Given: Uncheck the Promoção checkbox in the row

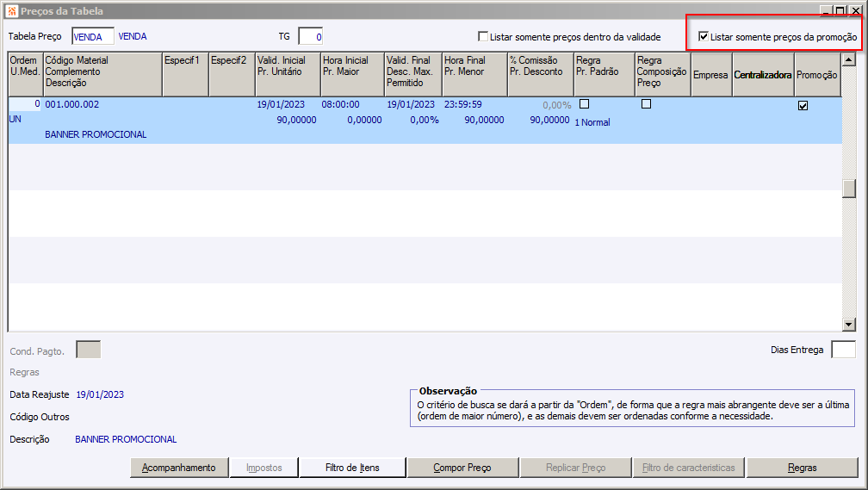Looking at the screenshot, I should coord(803,105).
